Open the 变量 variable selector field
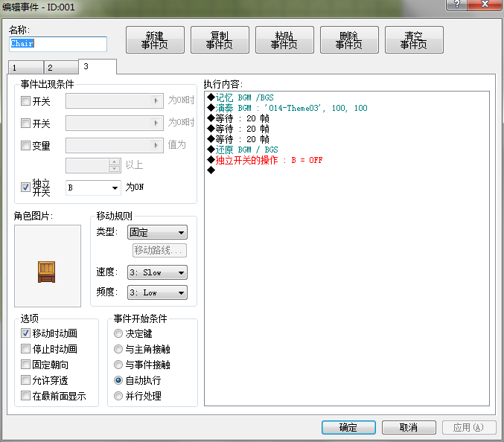The width and height of the screenshot is (504, 442). (115, 145)
